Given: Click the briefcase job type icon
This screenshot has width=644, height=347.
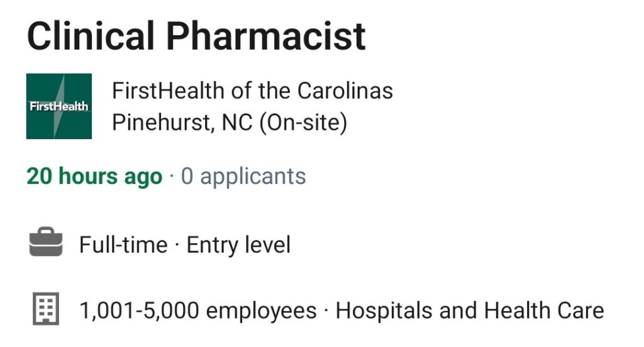Looking at the screenshot, I should 46,241.
